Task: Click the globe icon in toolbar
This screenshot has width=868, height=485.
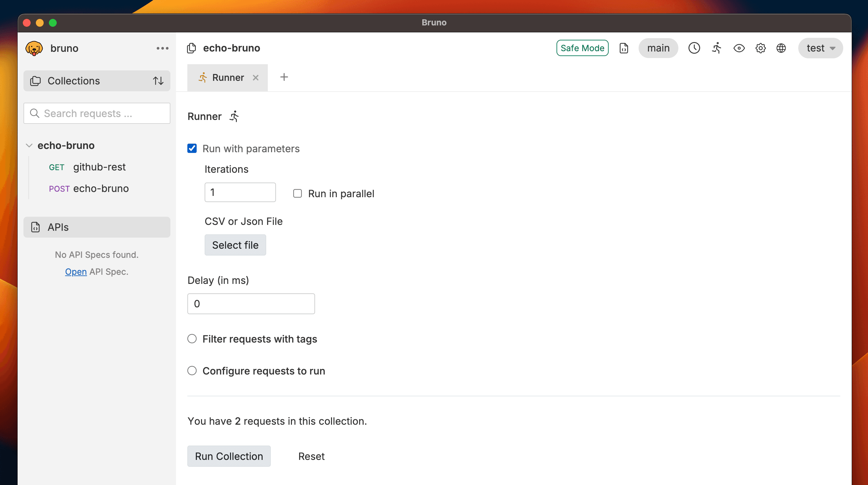Action: [781, 48]
